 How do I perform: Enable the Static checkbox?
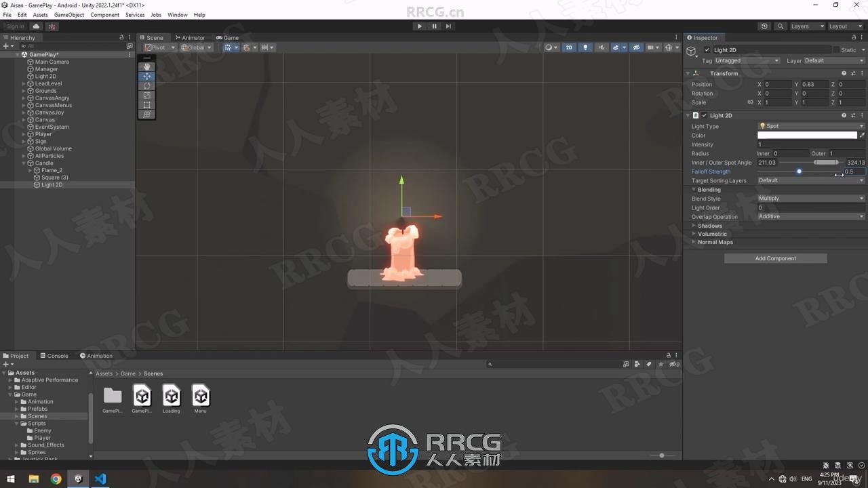point(836,50)
